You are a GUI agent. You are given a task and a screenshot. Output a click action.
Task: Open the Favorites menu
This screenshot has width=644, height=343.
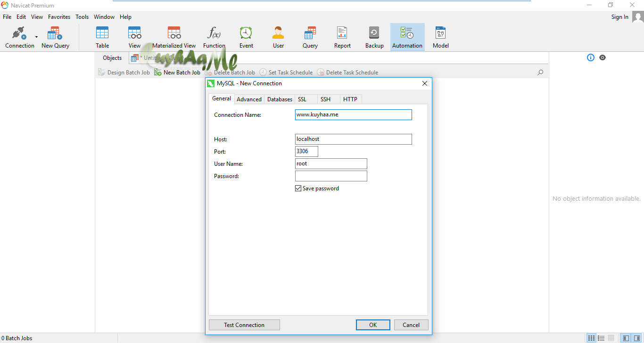pos(59,17)
